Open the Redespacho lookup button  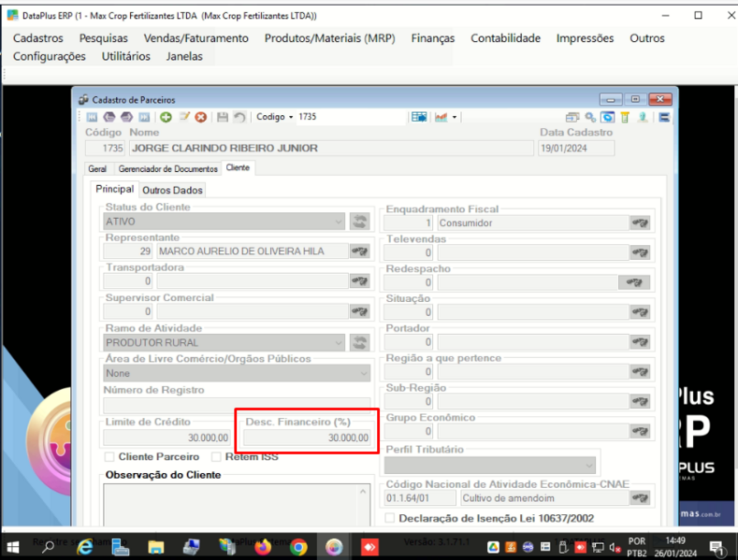634,282
